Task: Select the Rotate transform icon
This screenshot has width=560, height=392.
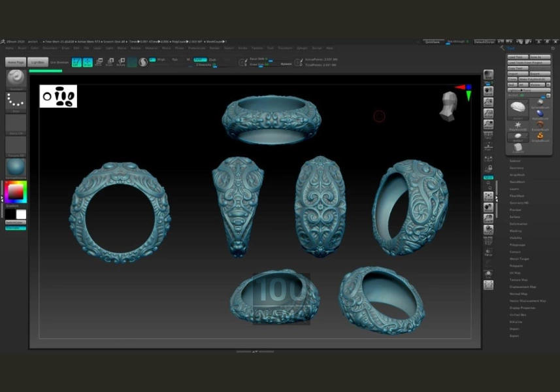Action: 120,62
